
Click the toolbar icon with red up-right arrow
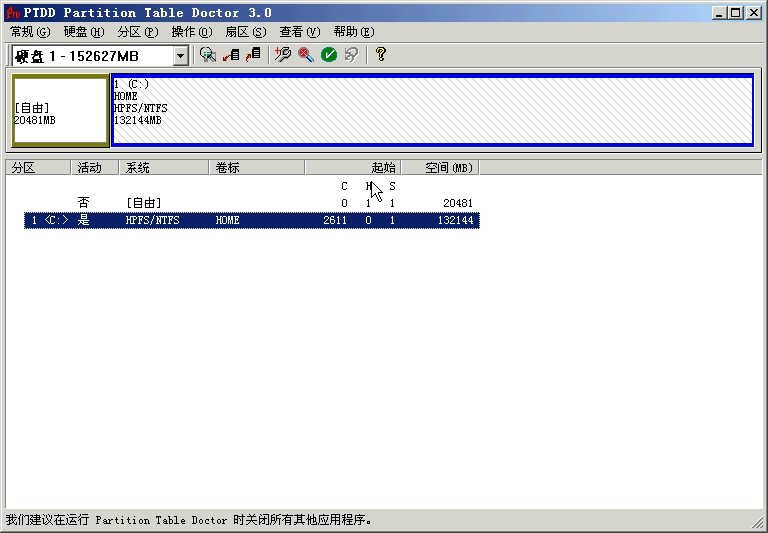(254, 55)
